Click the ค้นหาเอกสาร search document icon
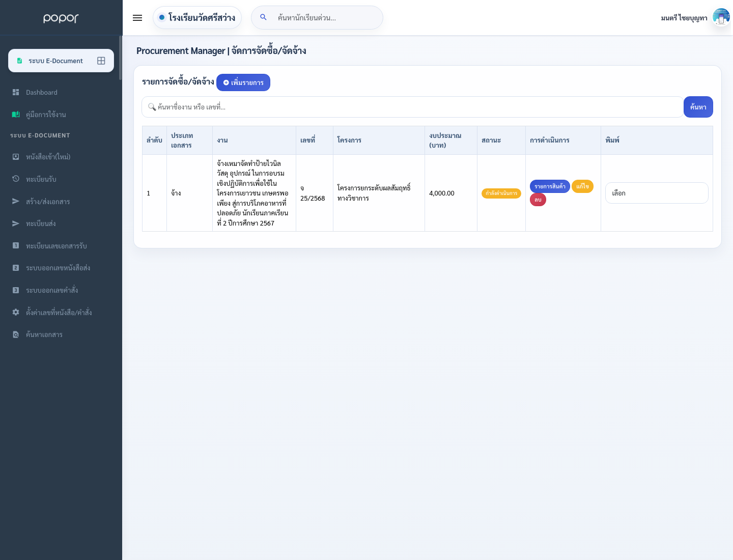The width and height of the screenshot is (733, 560). pos(16,334)
